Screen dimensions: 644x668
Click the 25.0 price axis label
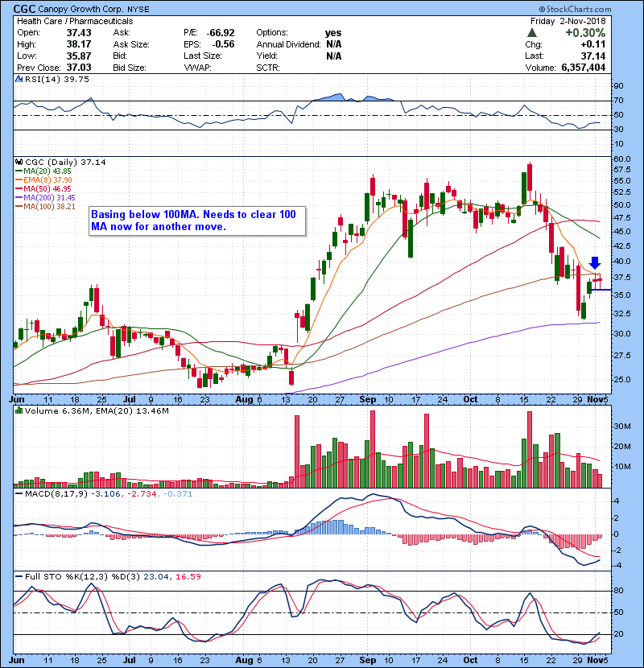tap(622, 379)
